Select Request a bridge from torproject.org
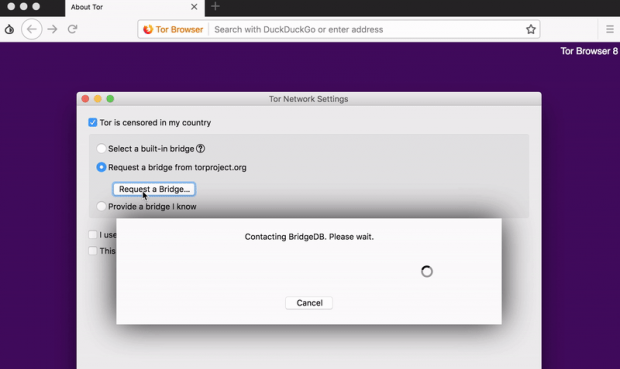 (101, 167)
